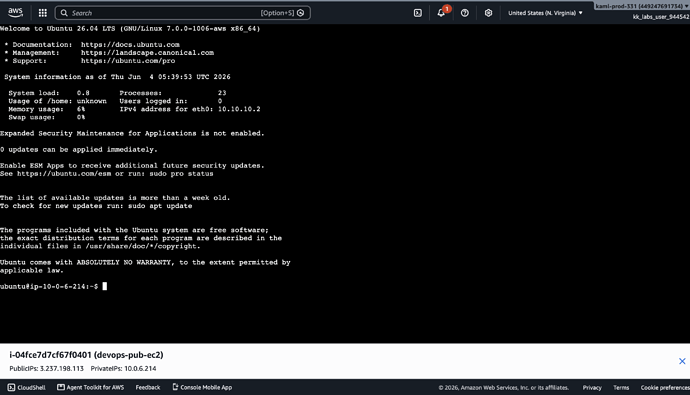Open the help question mark menu

coord(465,13)
